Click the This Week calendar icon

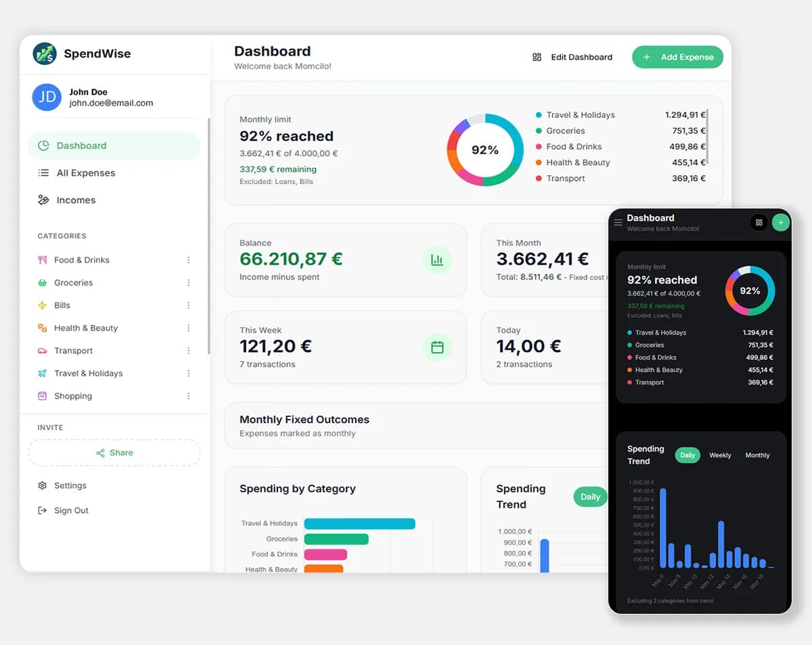tap(437, 347)
